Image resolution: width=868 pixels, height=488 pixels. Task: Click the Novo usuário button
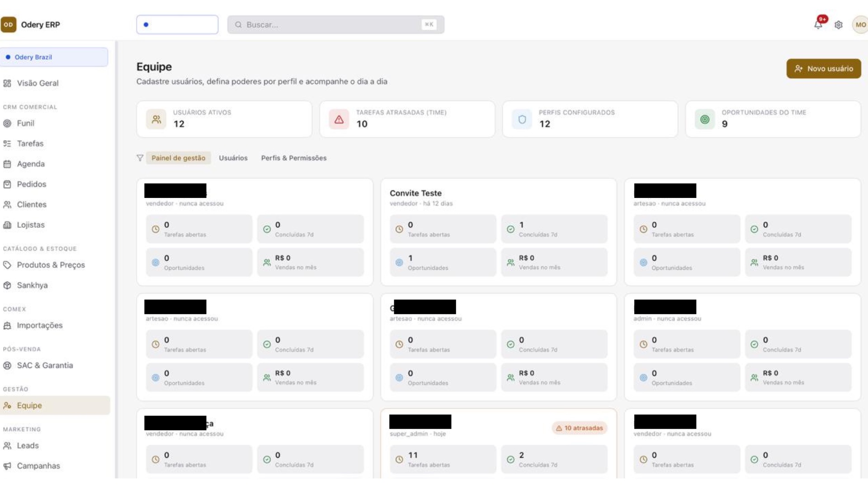(x=824, y=69)
